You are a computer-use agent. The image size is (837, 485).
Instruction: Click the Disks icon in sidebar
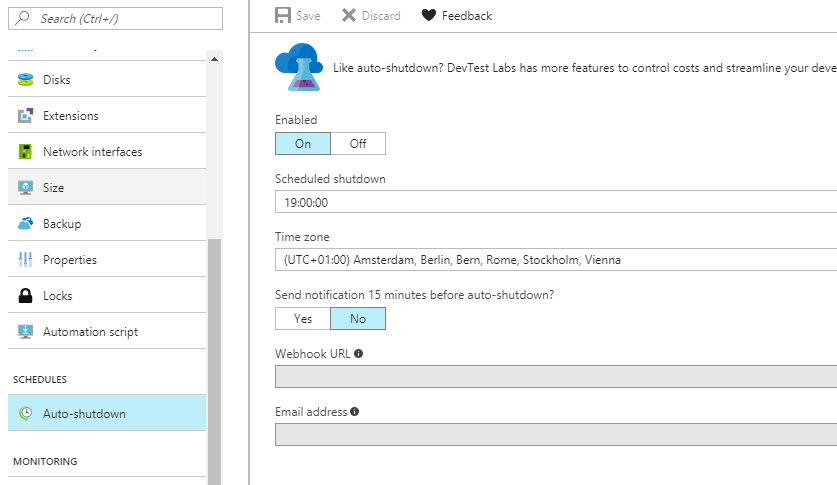pyautogui.click(x=26, y=80)
